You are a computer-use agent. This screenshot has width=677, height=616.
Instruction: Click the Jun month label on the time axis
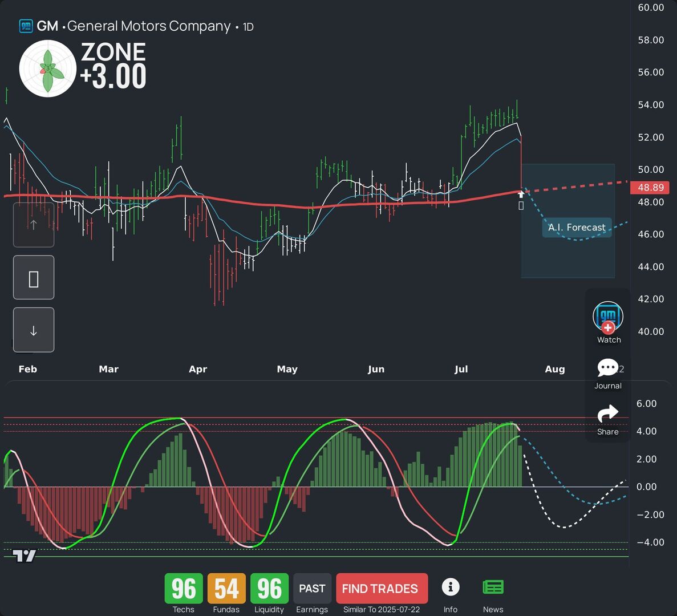click(x=376, y=369)
